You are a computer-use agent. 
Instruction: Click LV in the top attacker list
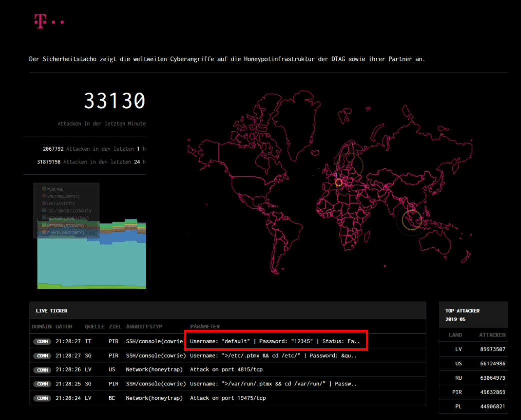458,349
